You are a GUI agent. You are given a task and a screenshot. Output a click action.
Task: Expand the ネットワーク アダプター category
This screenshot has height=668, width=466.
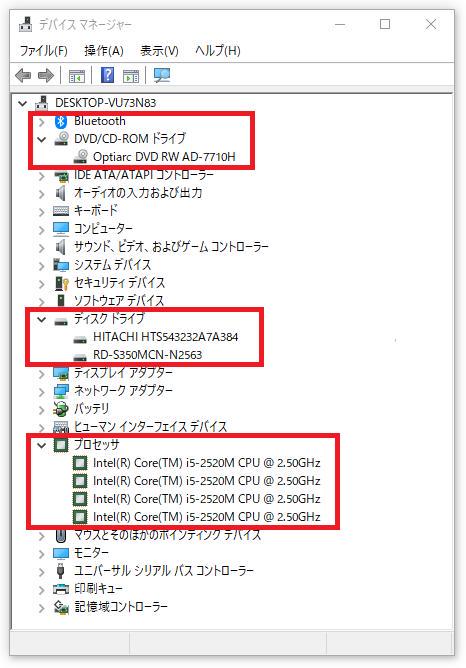(41, 392)
